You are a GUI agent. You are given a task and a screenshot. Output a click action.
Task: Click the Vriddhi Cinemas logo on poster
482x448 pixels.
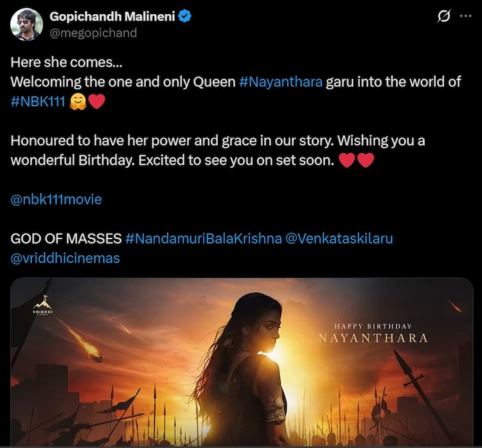[42, 305]
